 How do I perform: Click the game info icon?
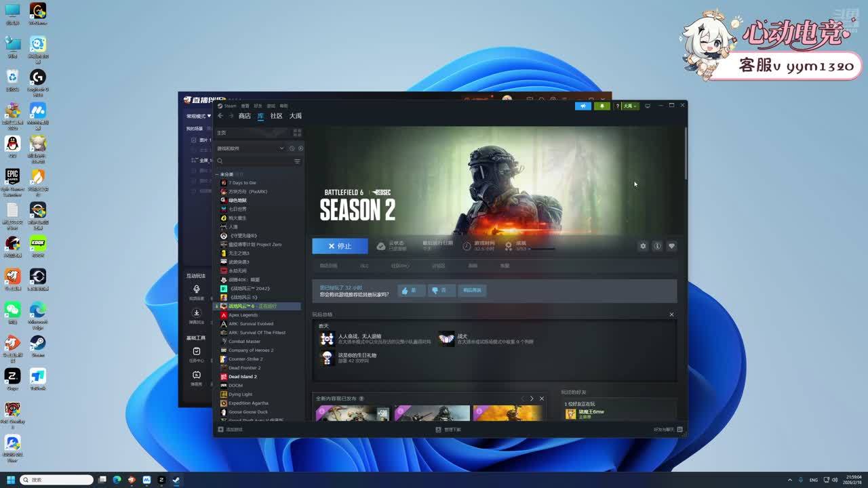[657, 246]
